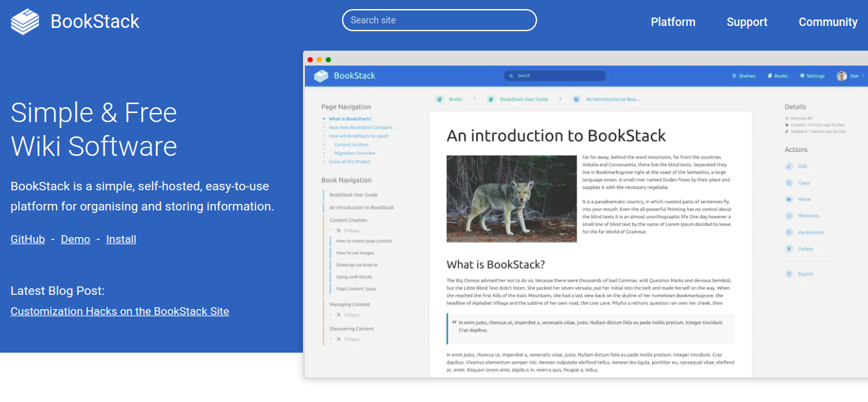This screenshot has height=402, width=868.
Task: Click the Export icon under Actions
Action: (789, 274)
